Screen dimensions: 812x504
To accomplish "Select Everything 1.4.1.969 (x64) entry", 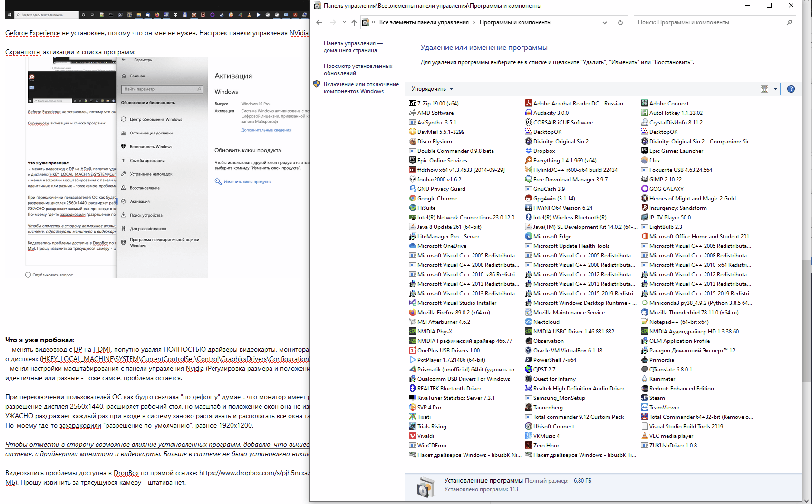I will point(561,161).
